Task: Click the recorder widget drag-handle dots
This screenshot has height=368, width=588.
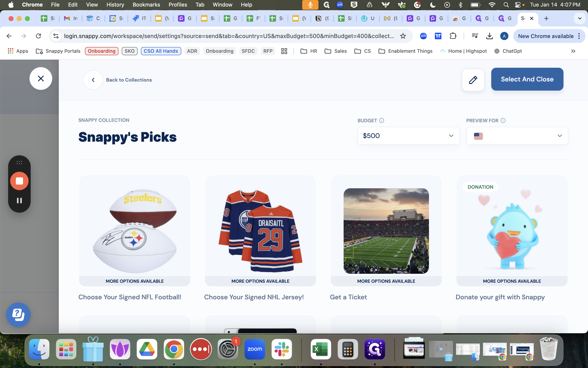Action: point(19,162)
